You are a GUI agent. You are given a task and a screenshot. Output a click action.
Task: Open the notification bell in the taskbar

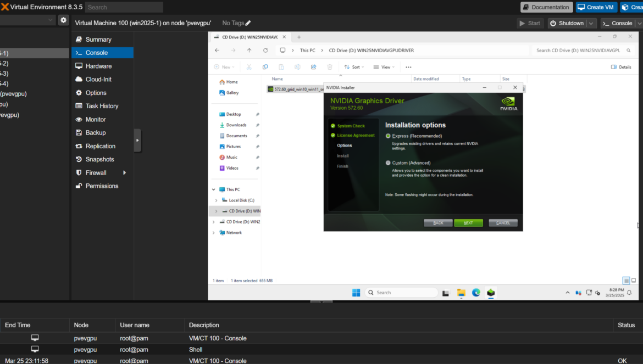point(629,293)
